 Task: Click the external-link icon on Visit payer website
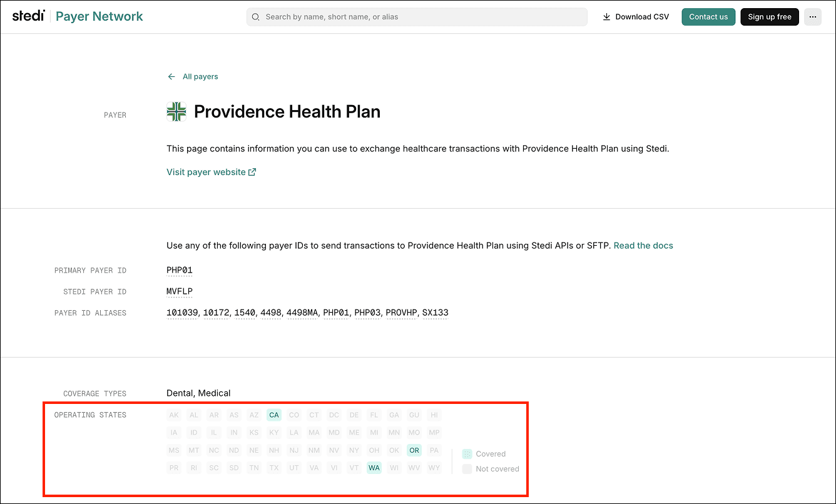[253, 171]
